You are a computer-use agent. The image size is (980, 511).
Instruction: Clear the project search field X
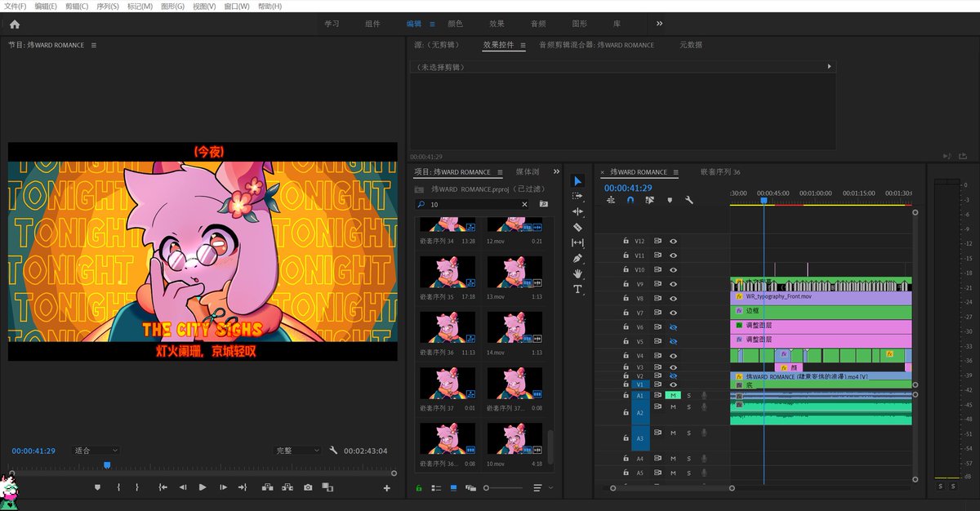coord(524,204)
